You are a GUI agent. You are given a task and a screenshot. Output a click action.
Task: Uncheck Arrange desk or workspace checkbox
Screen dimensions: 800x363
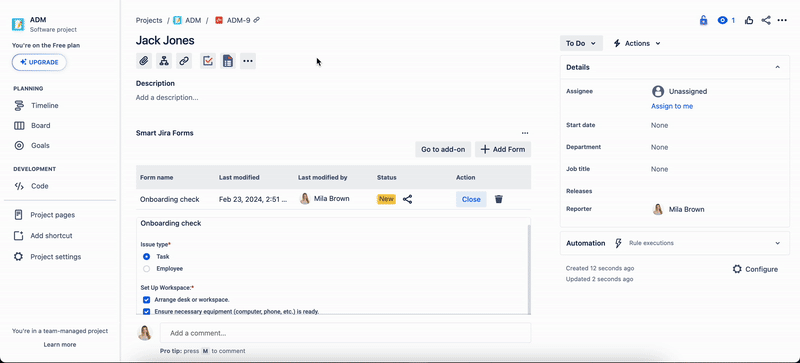(146, 300)
